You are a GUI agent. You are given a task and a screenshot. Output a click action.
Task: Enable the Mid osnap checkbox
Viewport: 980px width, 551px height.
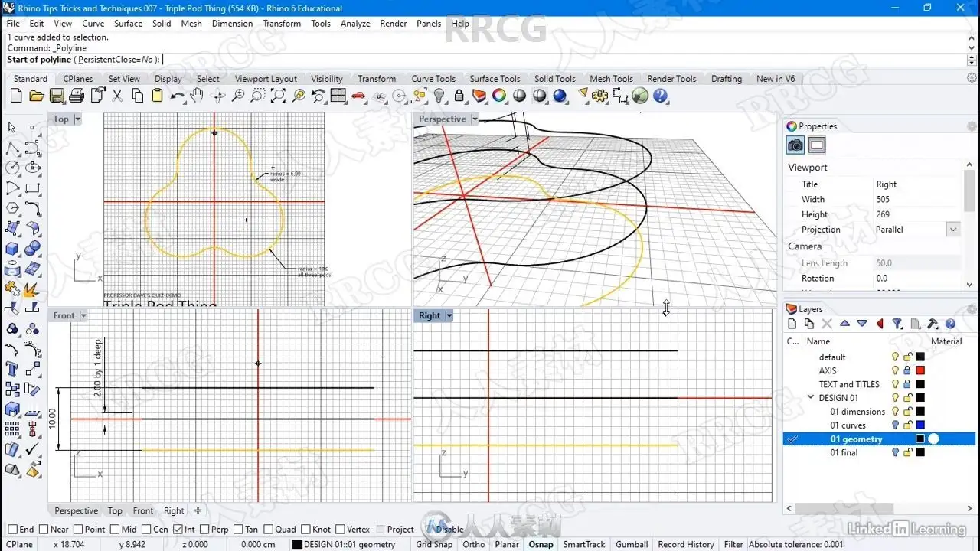click(114, 529)
